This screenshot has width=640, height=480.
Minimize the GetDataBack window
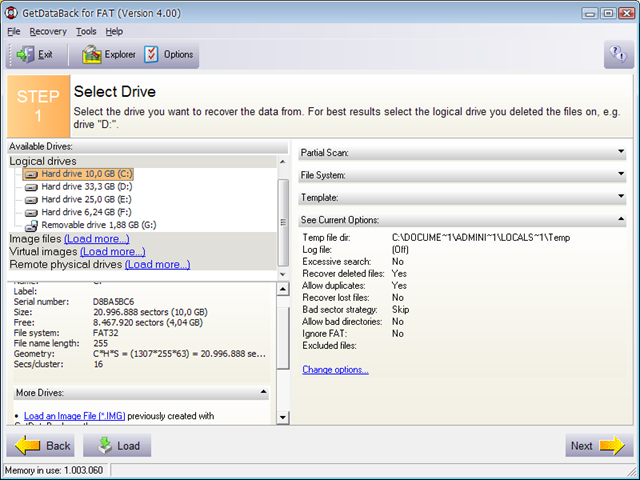tap(589, 13)
